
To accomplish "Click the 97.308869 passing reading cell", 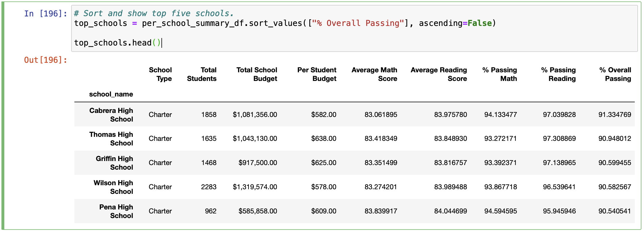I will pyautogui.click(x=559, y=139).
